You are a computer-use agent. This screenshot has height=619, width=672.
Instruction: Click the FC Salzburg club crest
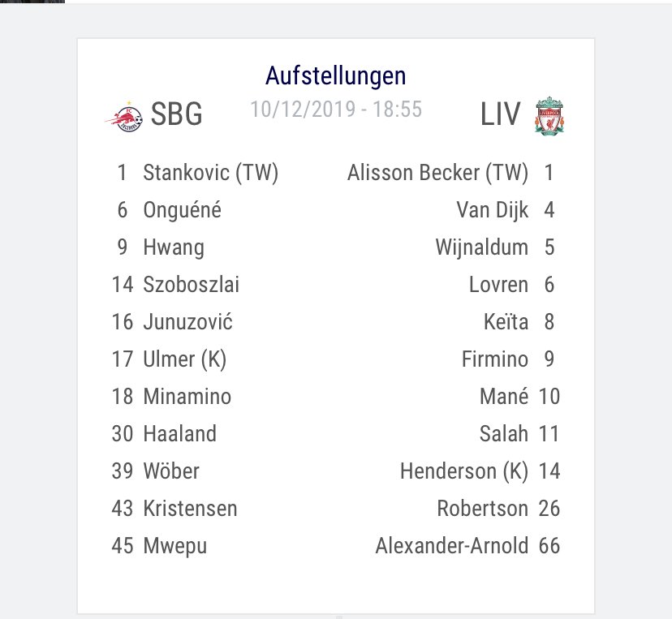[124, 116]
